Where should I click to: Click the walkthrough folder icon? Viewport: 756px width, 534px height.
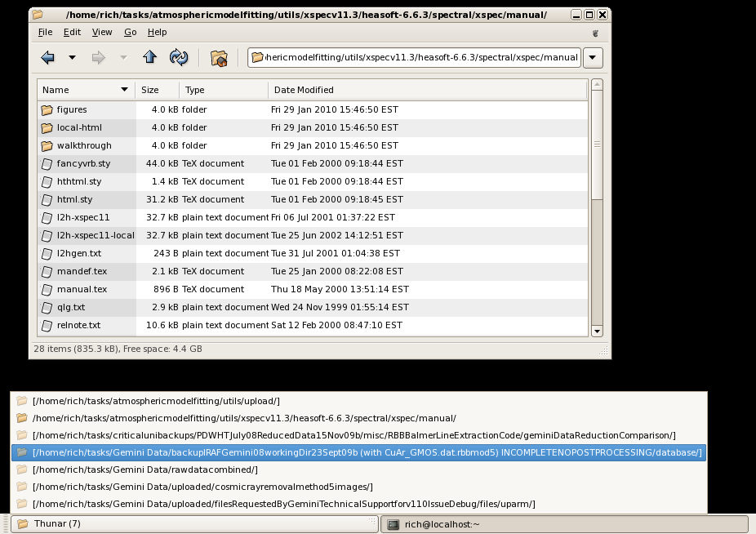(47, 145)
